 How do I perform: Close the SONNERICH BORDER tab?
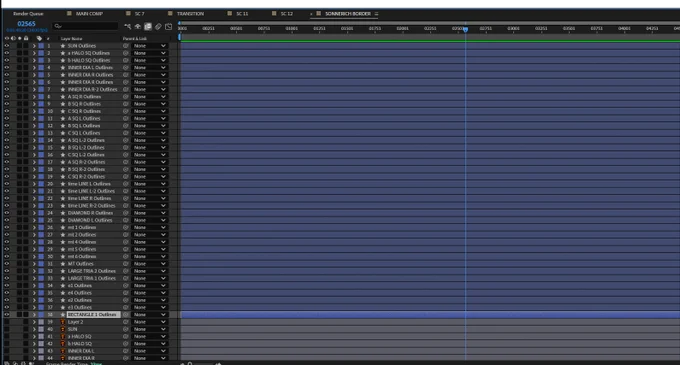(311, 14)
